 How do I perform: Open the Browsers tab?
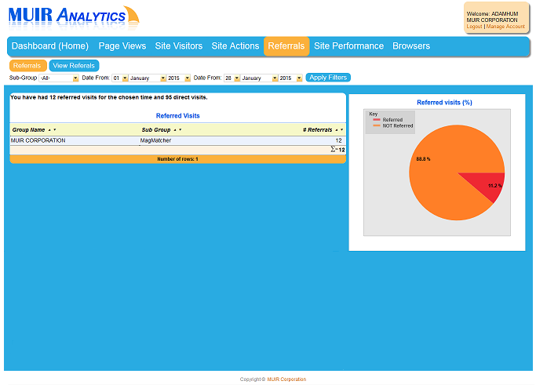(411, 46)
